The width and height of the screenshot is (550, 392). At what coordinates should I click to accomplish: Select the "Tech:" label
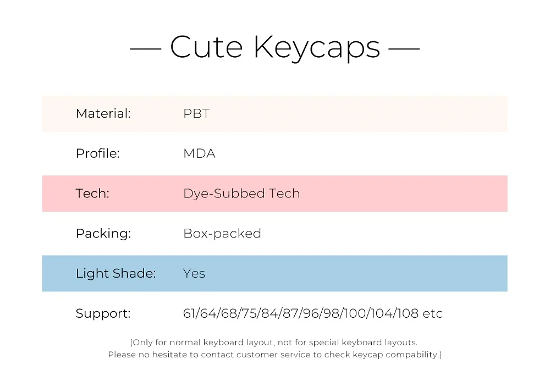92,194
